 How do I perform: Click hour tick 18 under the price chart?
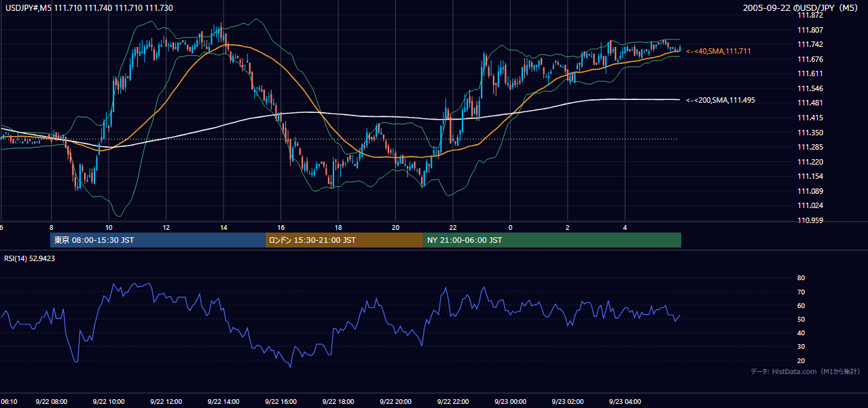[338, 227]
